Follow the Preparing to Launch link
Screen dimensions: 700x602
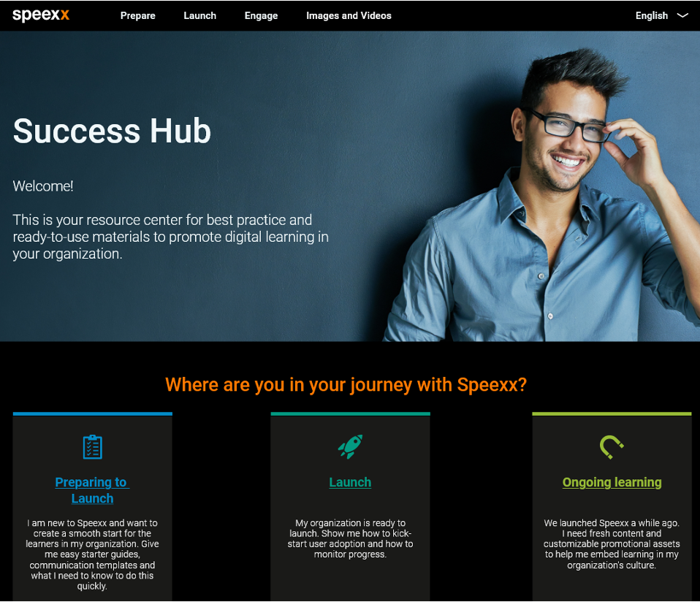92,490
